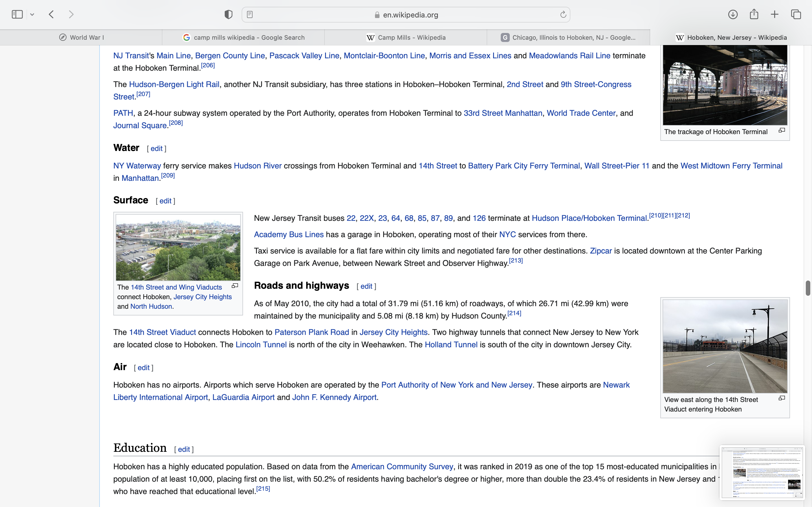Open the privacy report shield icon
The width and height of the screenshot is (812, 507).
(x=228, y=14)
